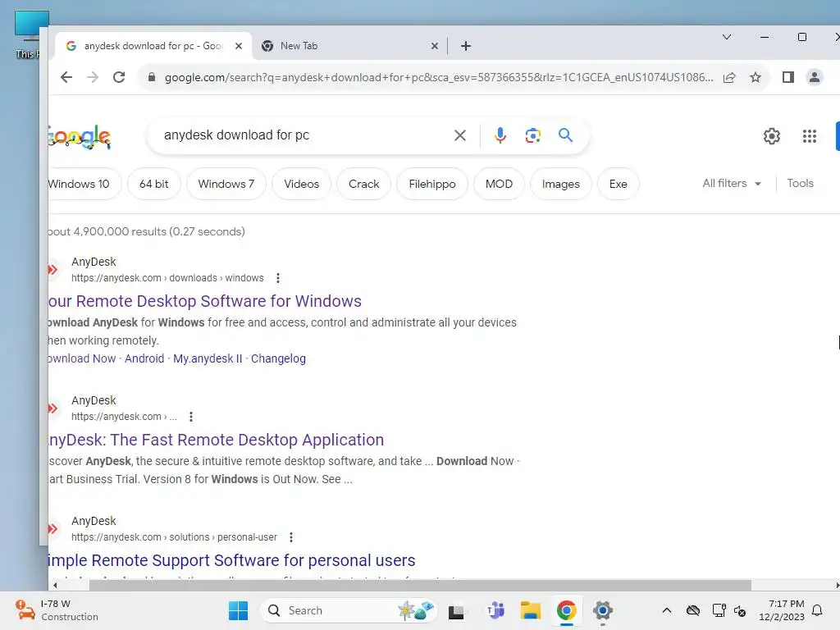Close the New Tab tab
The width and height of the screenshot is (840, 630).
coord(435,46)
